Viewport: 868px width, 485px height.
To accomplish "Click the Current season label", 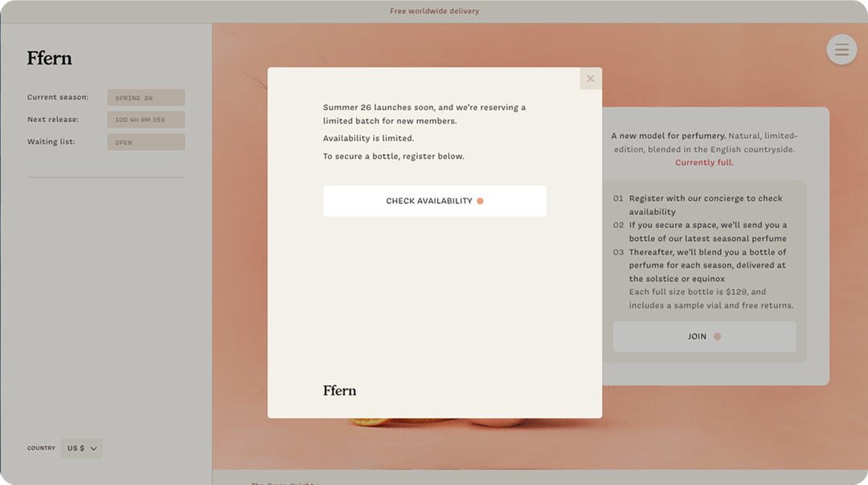I will click(x=58, y=97).
